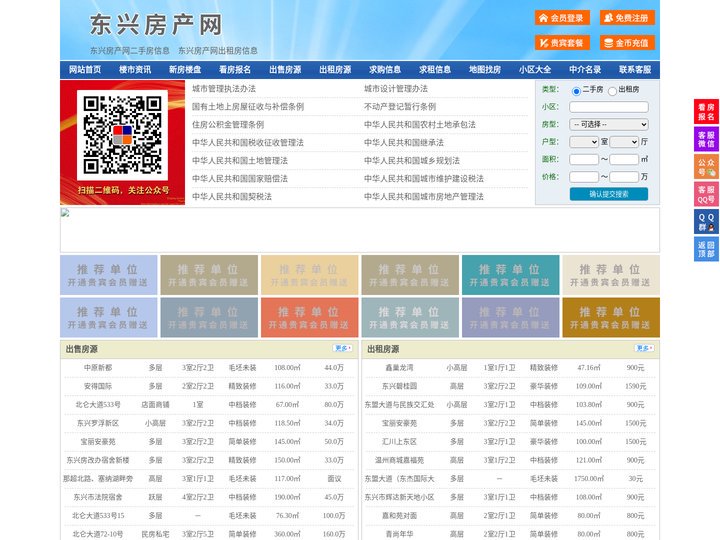Open the 公众号 orange sidebar icon

[706, 167]
